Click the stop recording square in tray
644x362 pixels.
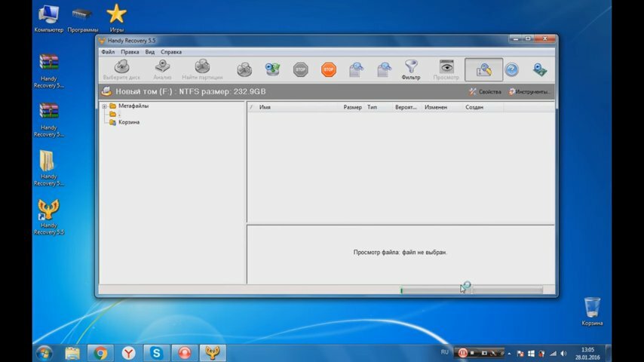(473, 353)
